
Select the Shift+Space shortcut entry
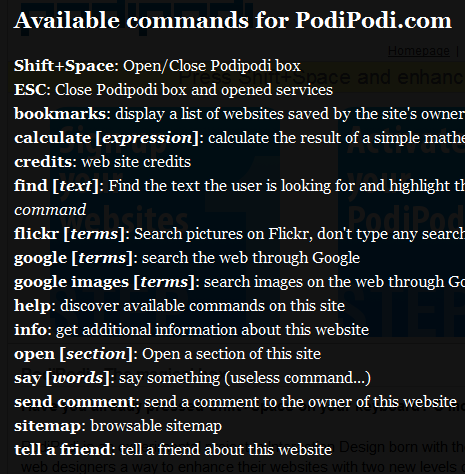coord(64,66)
